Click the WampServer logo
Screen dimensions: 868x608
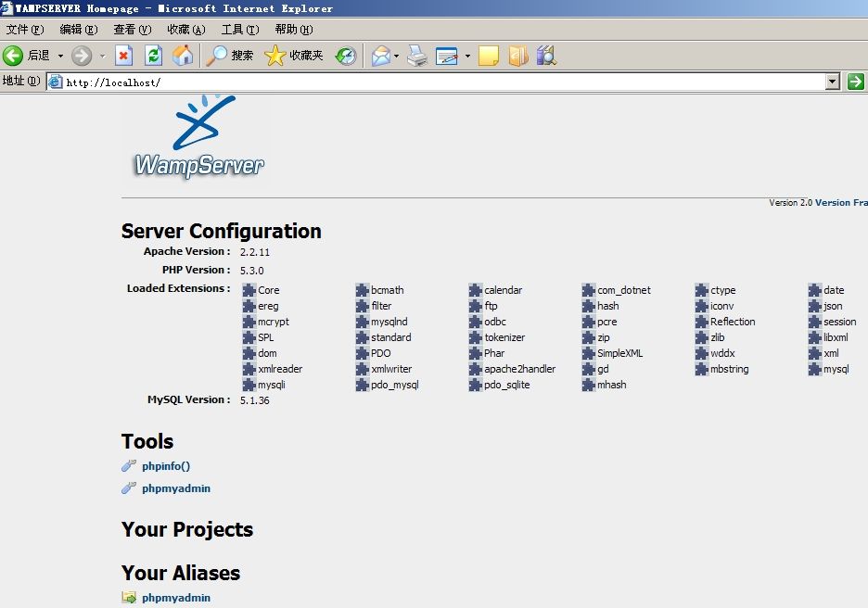pyautogui.click(x=199, y=136)
